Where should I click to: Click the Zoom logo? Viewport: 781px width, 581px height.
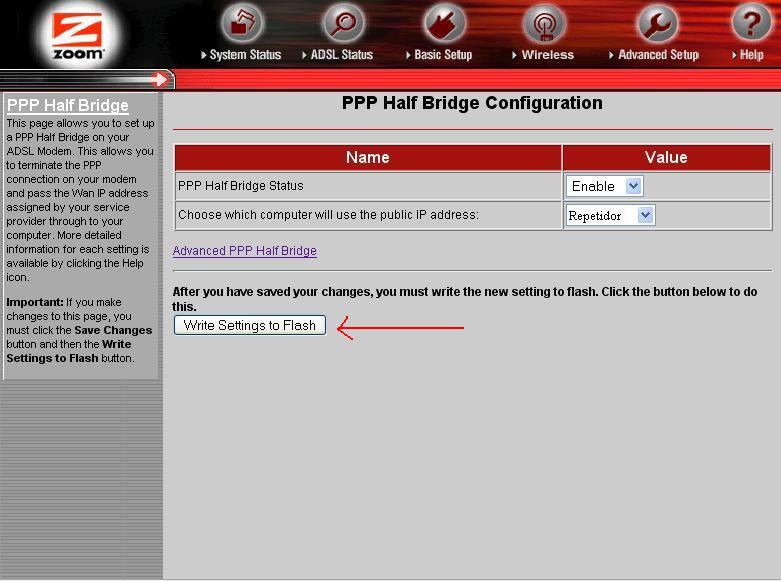click(x=78, y=36)
